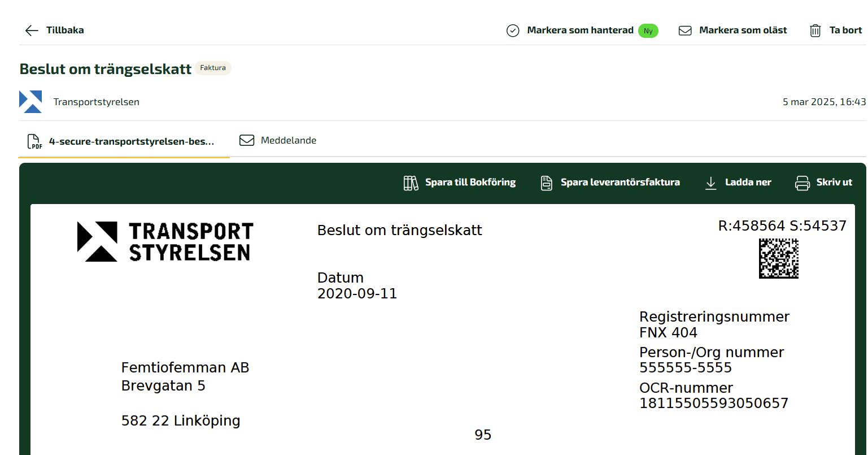Click the Datum label
The height and width of the screenshot is (455, 868).
click(x=341, y=278)
